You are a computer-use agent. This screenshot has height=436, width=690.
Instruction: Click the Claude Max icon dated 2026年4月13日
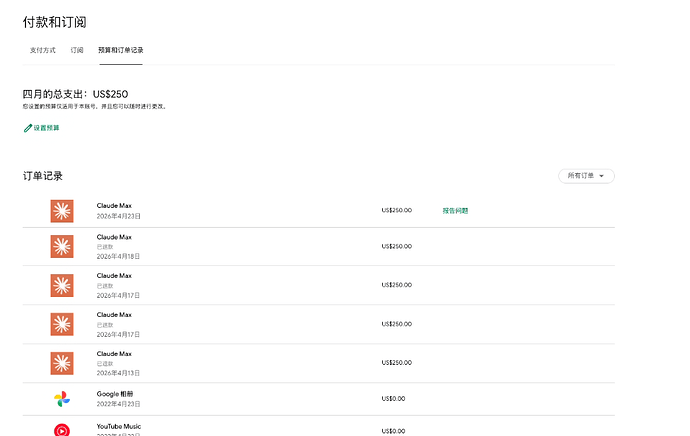coord(62,363)
